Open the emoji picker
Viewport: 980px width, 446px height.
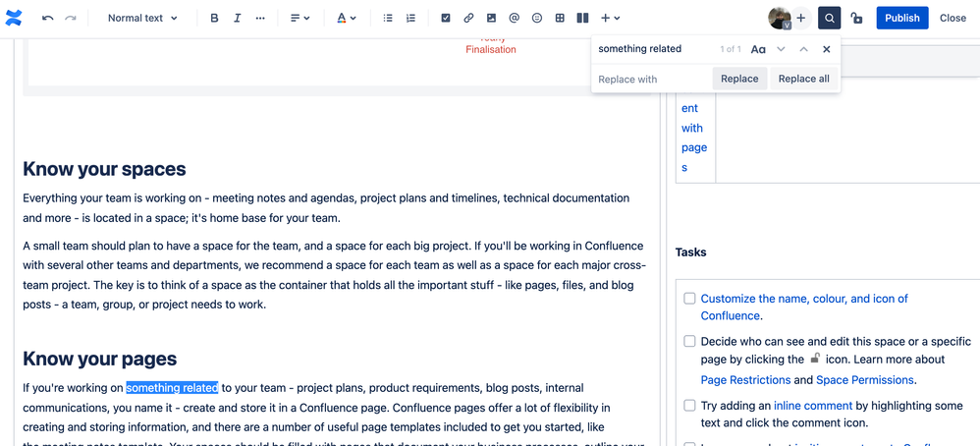(x=537, y=18)
